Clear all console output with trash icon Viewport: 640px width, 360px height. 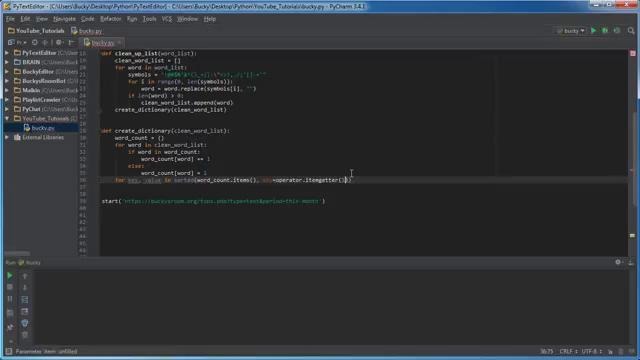pos(24,335)
